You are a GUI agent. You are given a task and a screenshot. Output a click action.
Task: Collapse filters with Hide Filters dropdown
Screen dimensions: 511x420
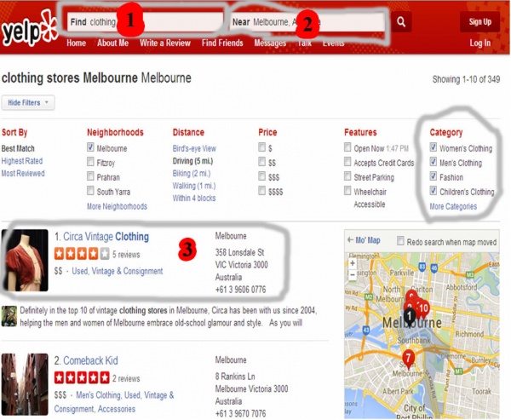(28, 102)
